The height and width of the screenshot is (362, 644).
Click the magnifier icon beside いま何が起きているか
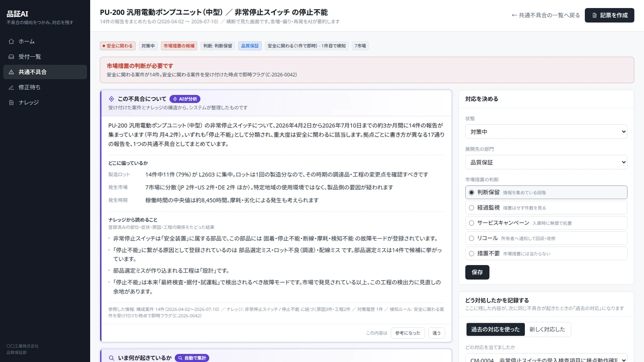pyautogui.click(x=111, y=358)
